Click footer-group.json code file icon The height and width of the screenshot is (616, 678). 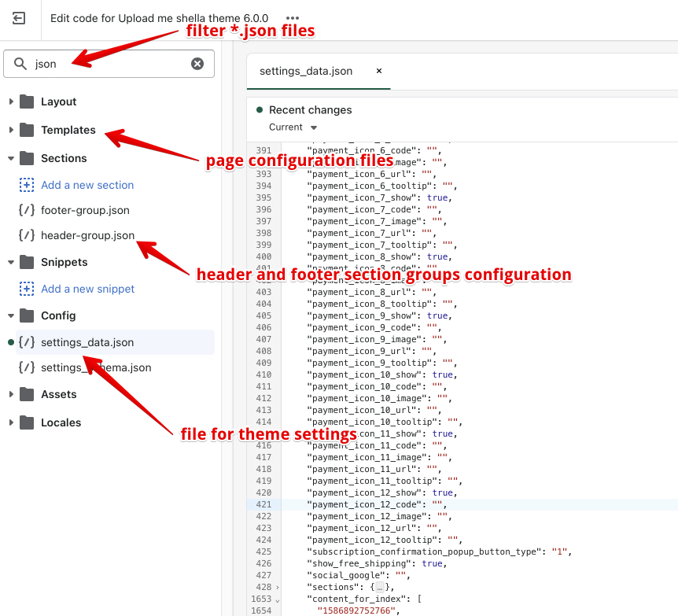(27, 210)
